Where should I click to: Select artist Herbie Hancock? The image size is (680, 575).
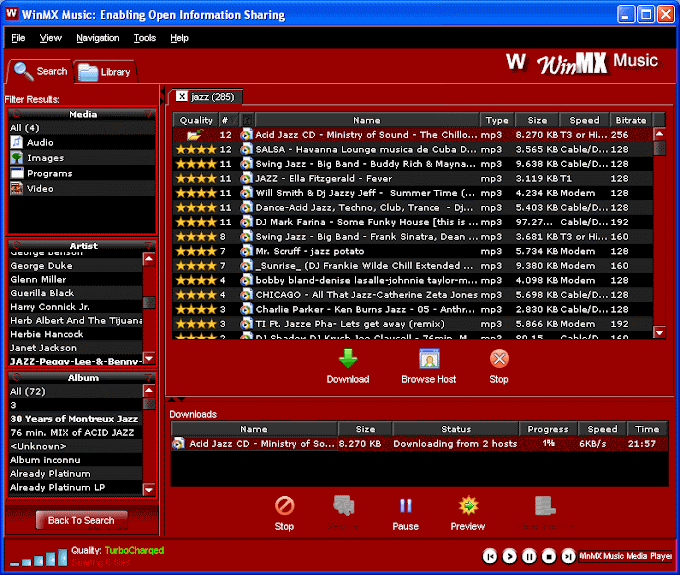75,334
